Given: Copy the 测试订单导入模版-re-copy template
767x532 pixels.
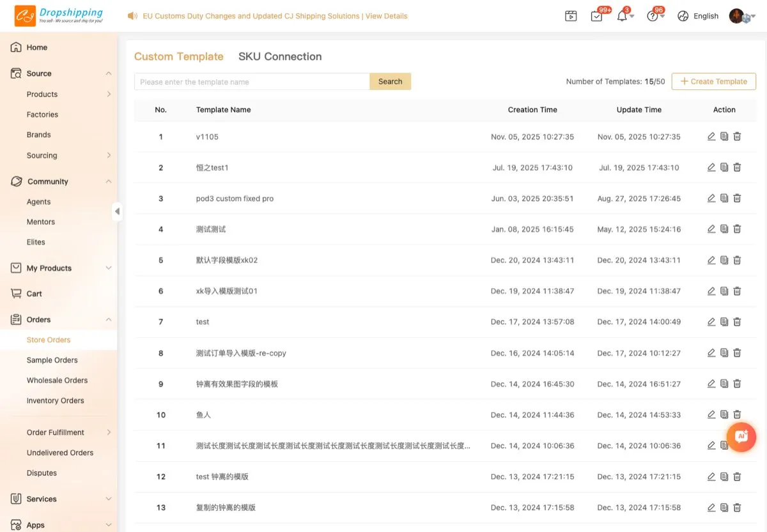Looking at the screenshot, I should coord(724,353).
